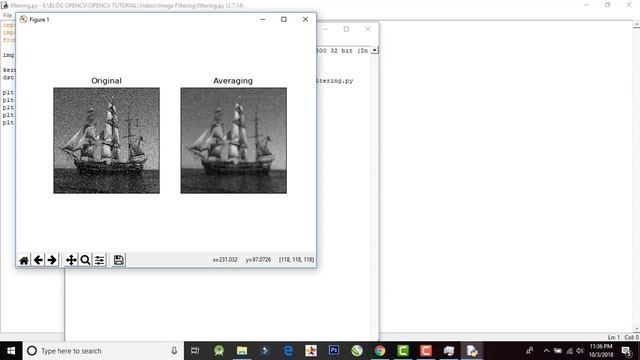
Task: Open Photoshop from the taskbar
Action: click(x=334, y=351)
